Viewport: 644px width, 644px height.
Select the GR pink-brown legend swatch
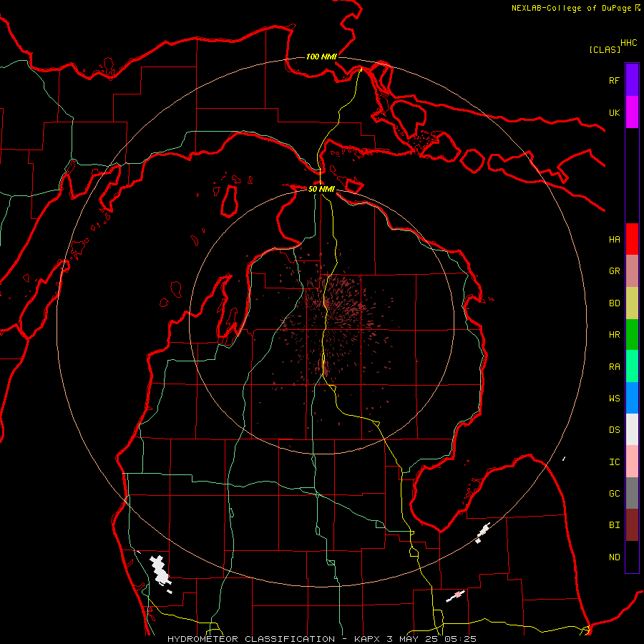pos(632,271)
